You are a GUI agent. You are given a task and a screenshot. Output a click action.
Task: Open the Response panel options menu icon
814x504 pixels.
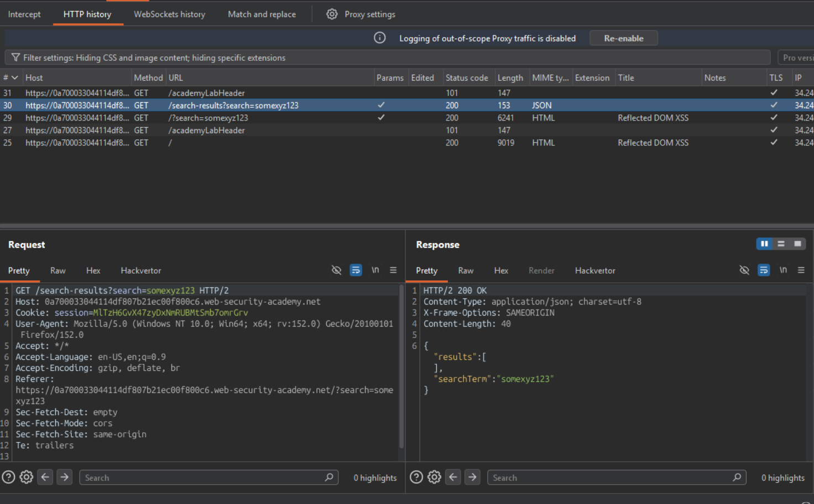pyautogui.click(x=801, y=270)
